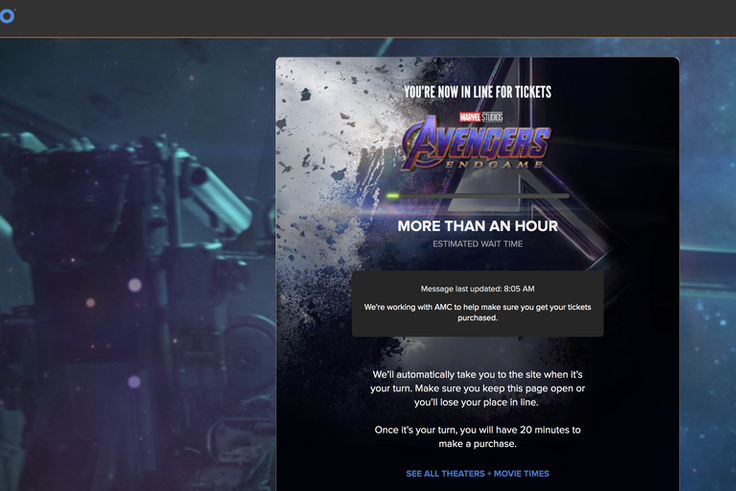Click the ESTIMATED WAIT TIME label
This screenshot has height=491, width=736.
pos(477,244)
